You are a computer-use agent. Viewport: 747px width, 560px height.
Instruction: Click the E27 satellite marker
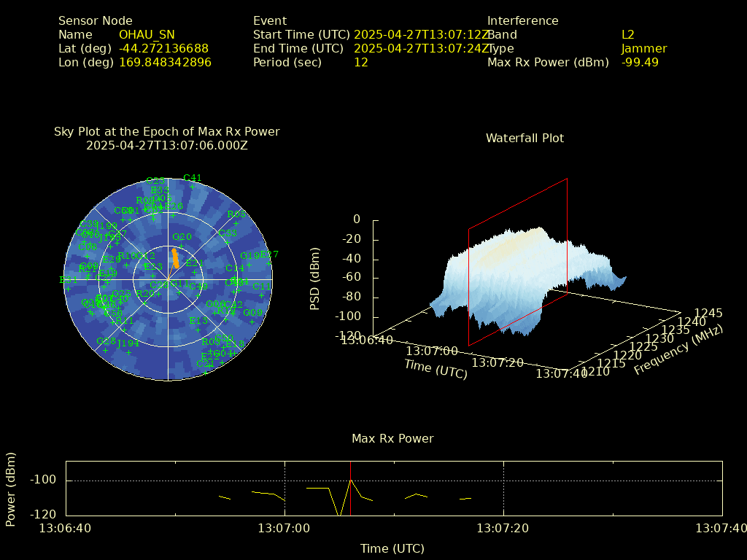point(269,263)
